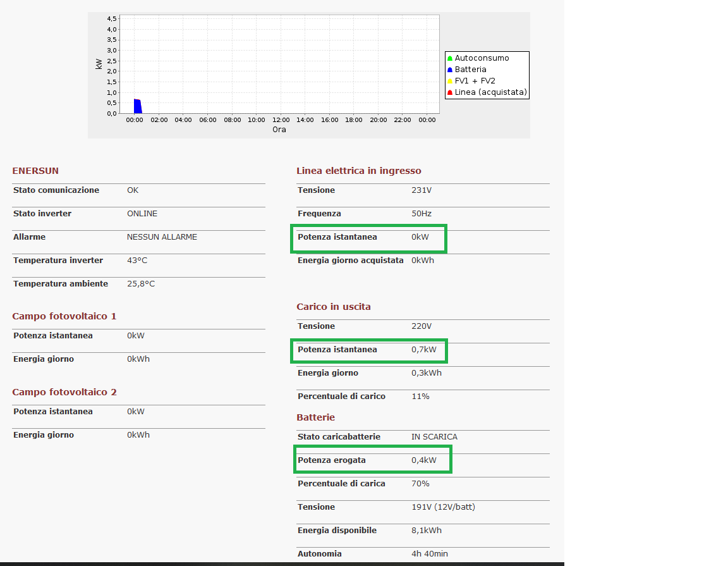Viewport: 728px width, 566px height.
Task: Click the yellow FV1 + FV2 legend marker
Action: click(x=450, y=81)
